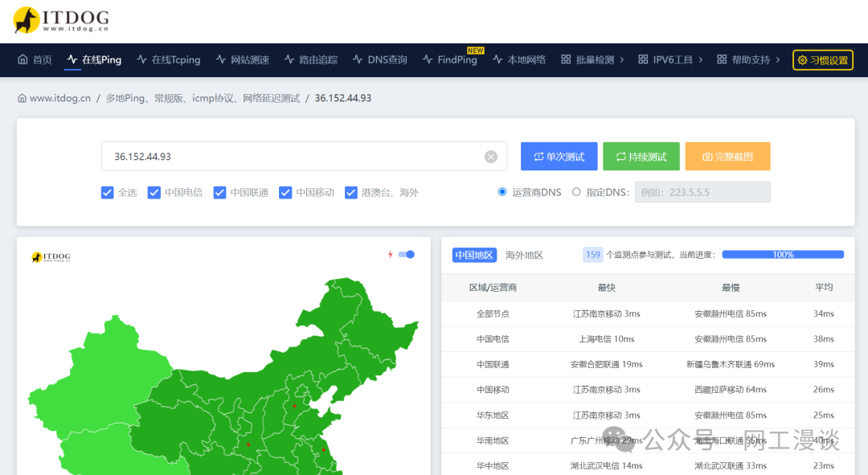Open the 习惯设置 button
The image size is (868, 475).
(x=823, y=59)
